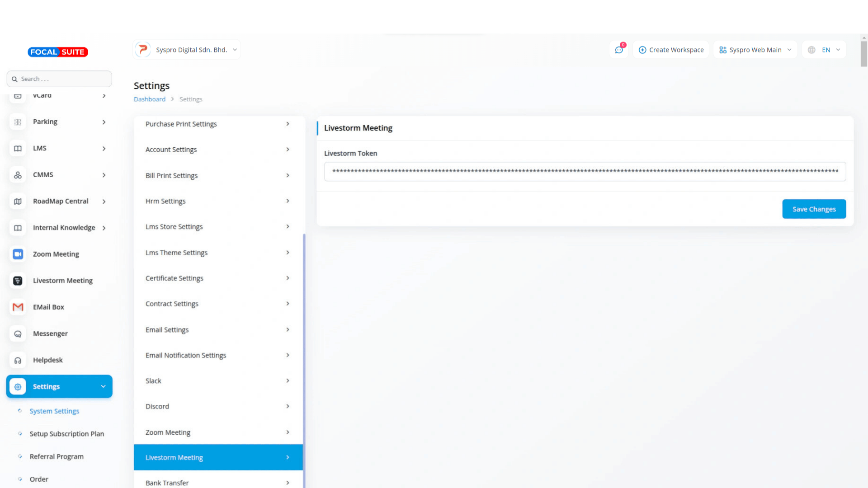Open the Syspro Web Main workspace dropdown
Viewport: 868px width, 488px height.
pos(755,50)
